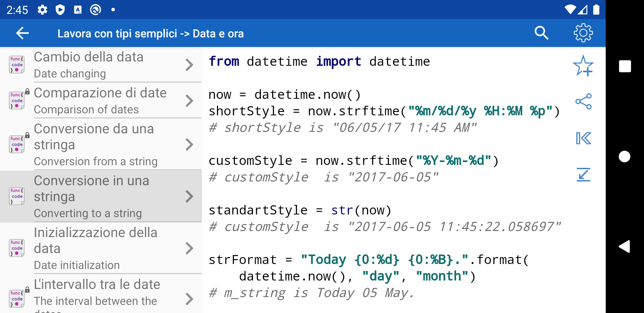This screenshot has height=313, width=644.
Task: Expand chevron for L'intervallo tra le date
Action: [189, 299]
